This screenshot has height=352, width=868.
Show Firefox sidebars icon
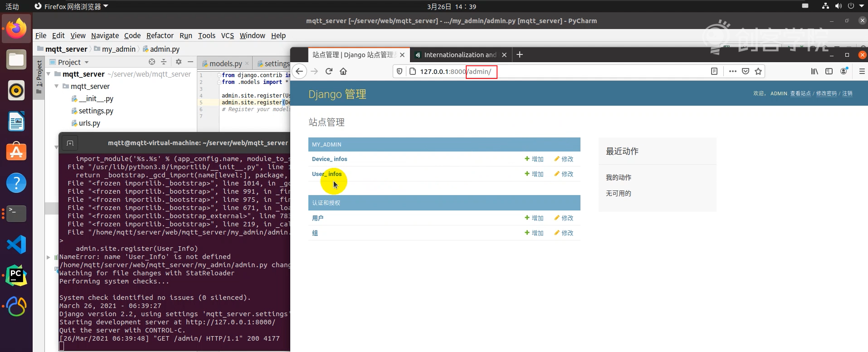coord(829,71)
